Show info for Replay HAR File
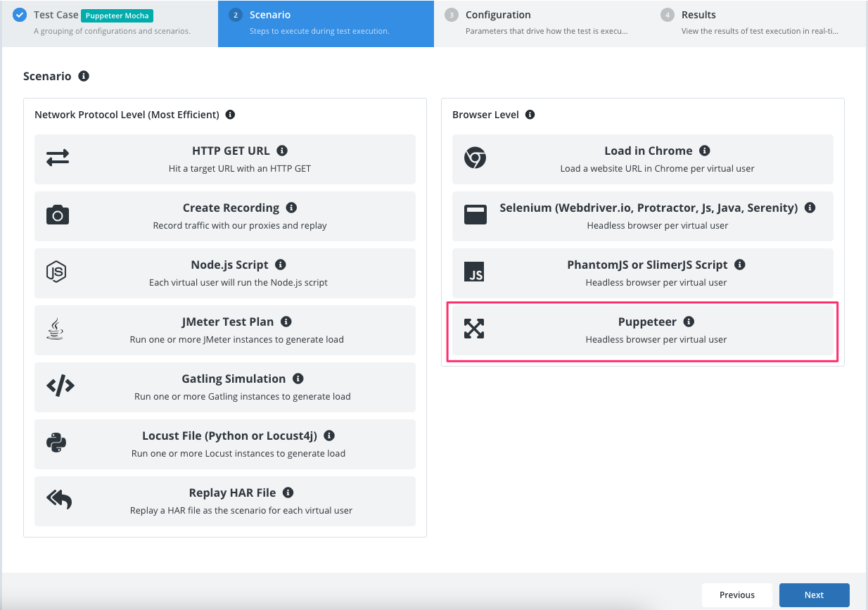This screenshot has width=868, height=610. coord(288,493)
